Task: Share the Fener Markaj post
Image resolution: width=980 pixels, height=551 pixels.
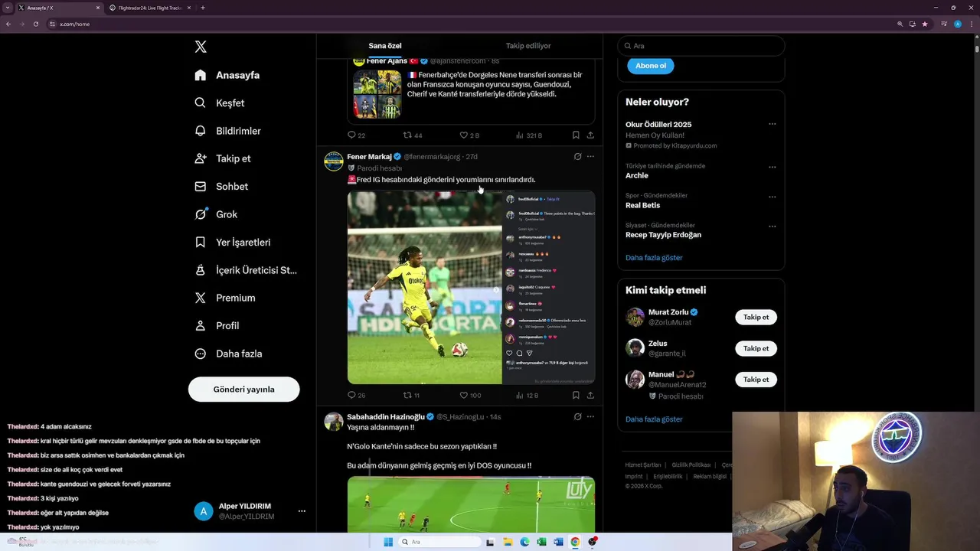Action: 590,396
